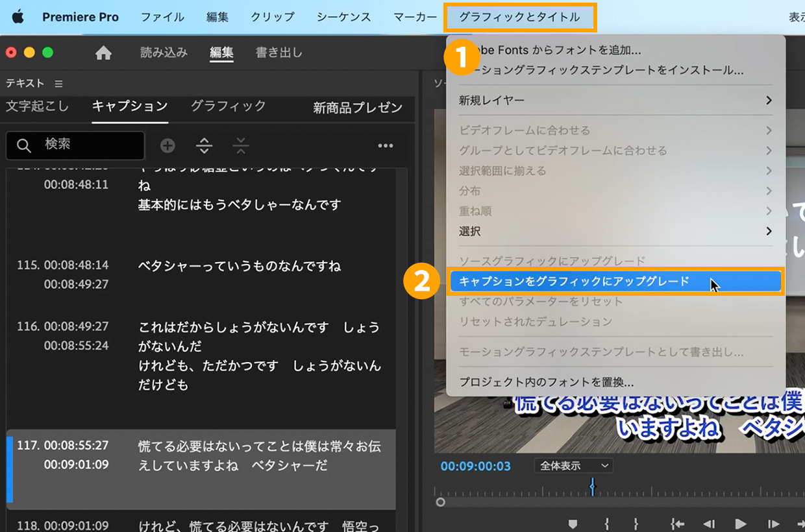Open the Premiere Pro application menu
Image resolution: width=805 pixels, height=532 pixels.
(80, 18)
